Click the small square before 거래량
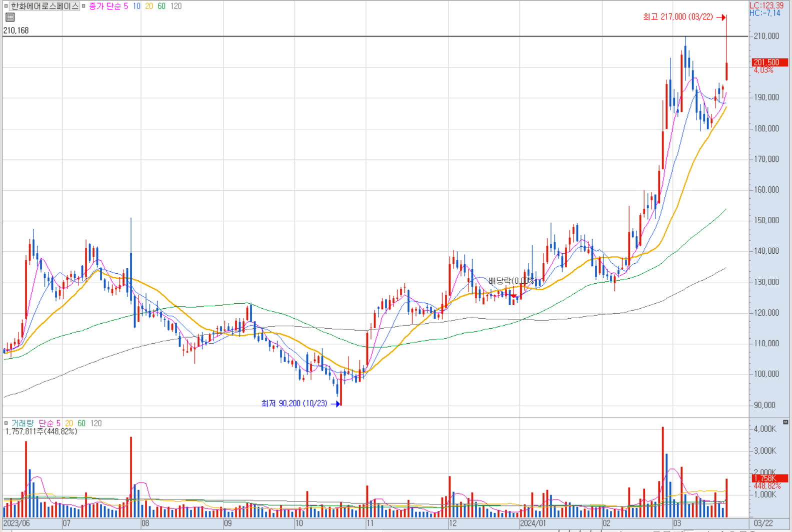Image resolution: width=792 pixels, height=532 pixels. pos(6,423)
